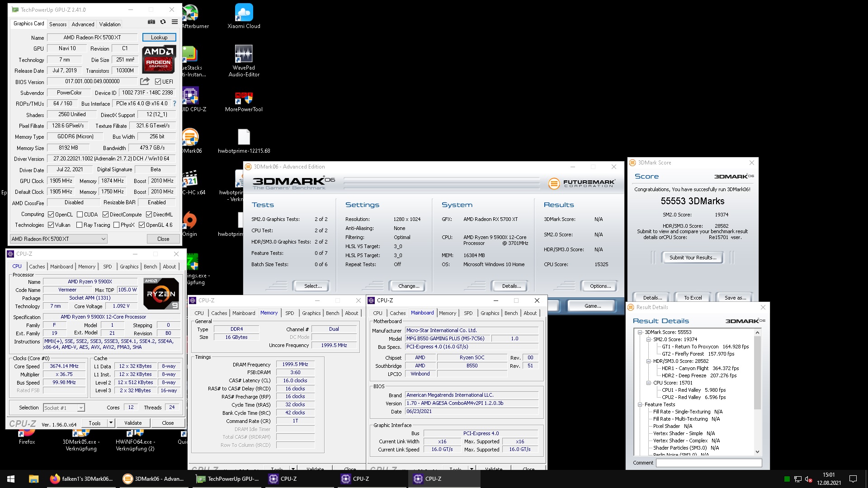Switch to the 3DMark06 Advanced taskbar item

[x=154, y=479]
